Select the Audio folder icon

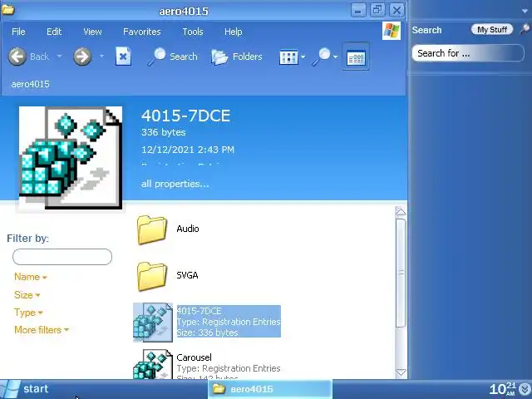coord(151,229)
